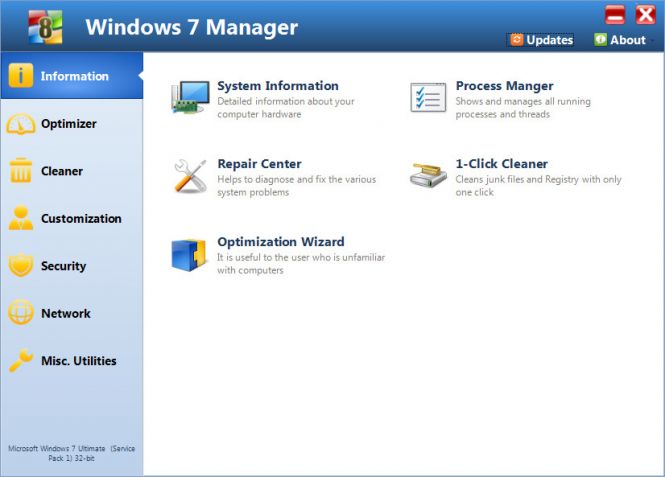Go to the Cleaner section label

pyautogui.click(x=62, y=171)
